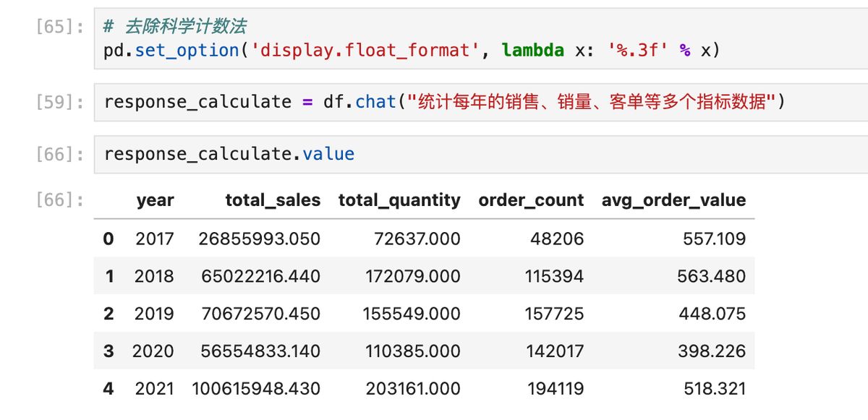The width and height of the screenshot is (868, 420).
Task: Click the total_sales column header
Action: click(273, 200)
